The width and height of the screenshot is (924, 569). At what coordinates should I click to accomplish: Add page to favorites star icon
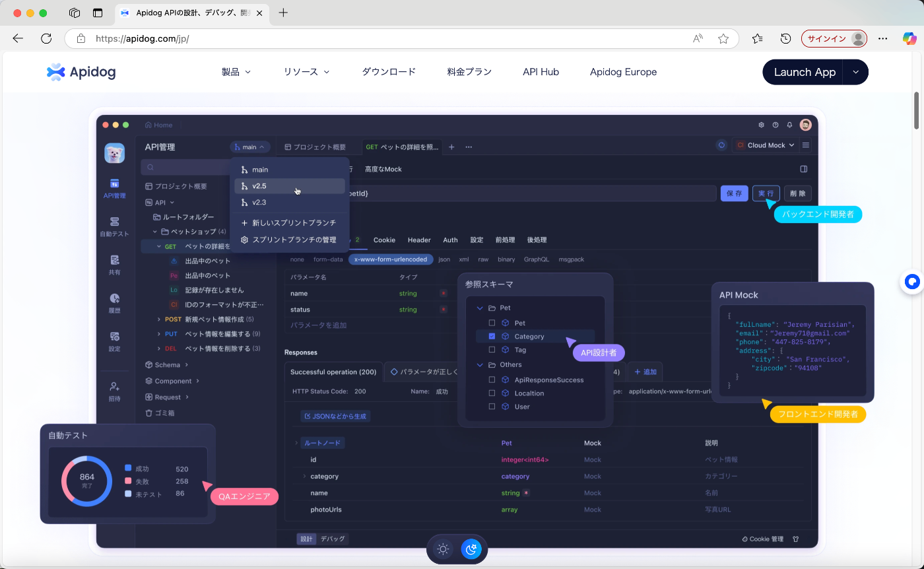click(x=723, y=38)
